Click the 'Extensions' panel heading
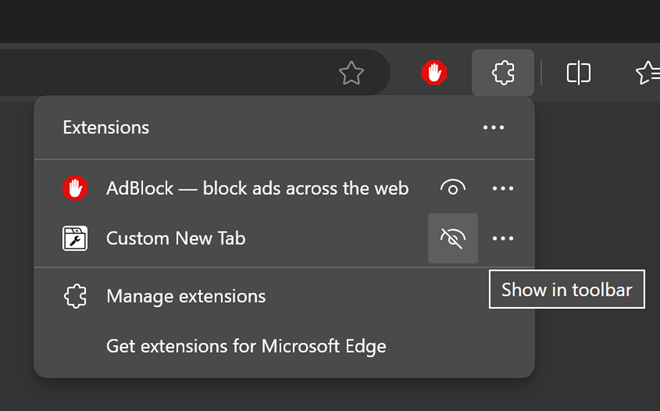 106,127
